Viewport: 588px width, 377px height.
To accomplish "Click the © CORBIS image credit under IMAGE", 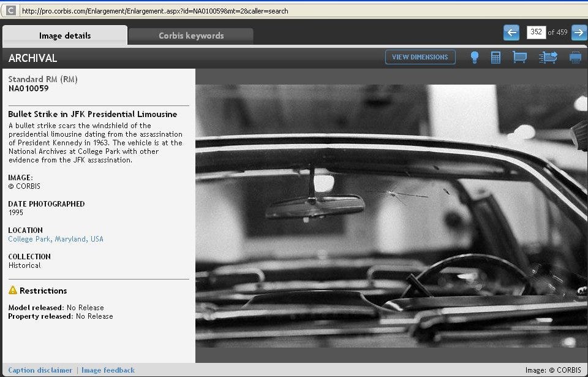I will click(24, 186).
